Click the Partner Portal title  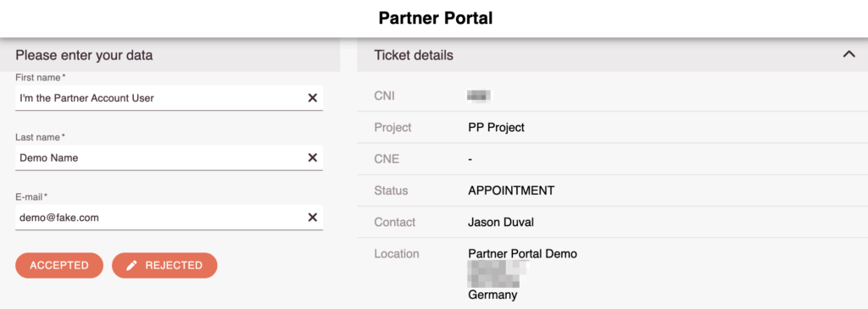click(x=436, y=19)
